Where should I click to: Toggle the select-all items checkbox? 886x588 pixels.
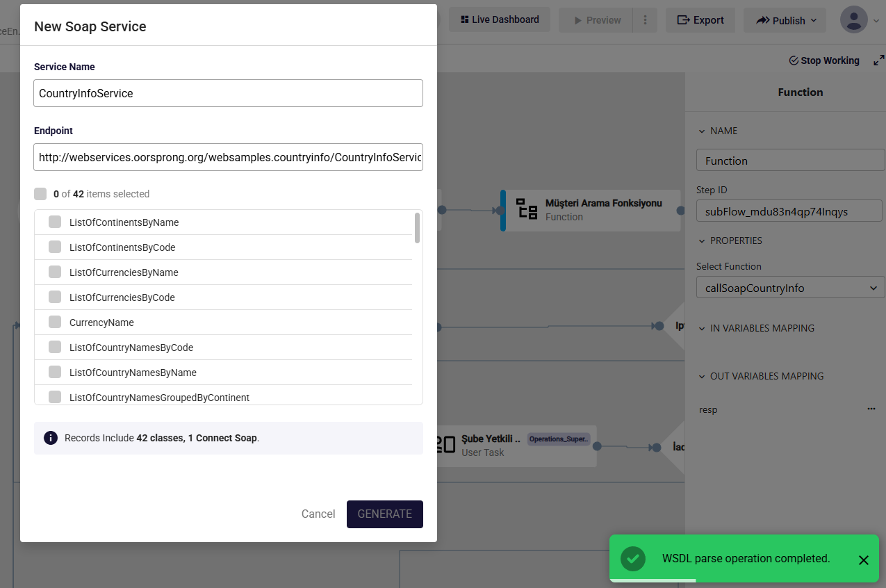coord(40,194)
